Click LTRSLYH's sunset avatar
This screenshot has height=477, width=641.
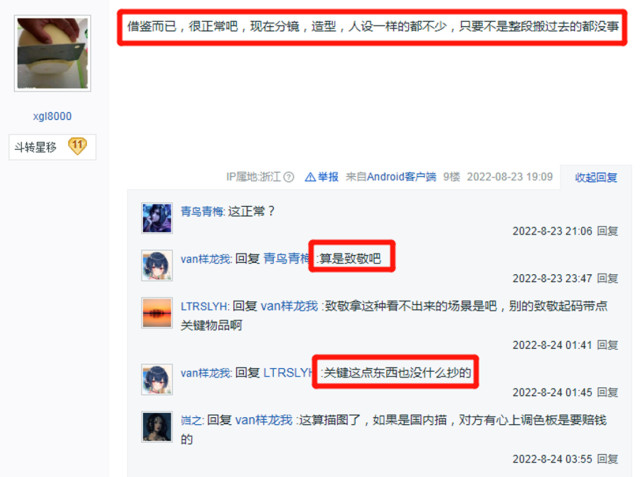pos(157,313)
